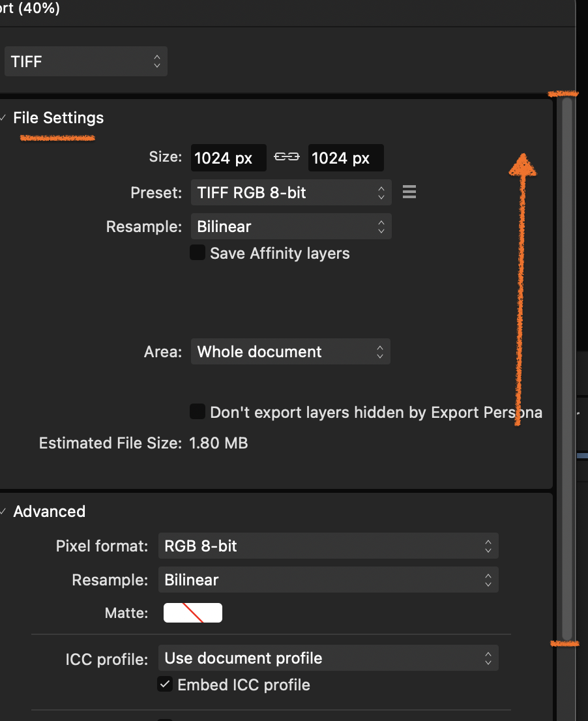Screen dimensions: 588x721
Task: Click the Advanced section heading
Action: (x=49, y=511)
